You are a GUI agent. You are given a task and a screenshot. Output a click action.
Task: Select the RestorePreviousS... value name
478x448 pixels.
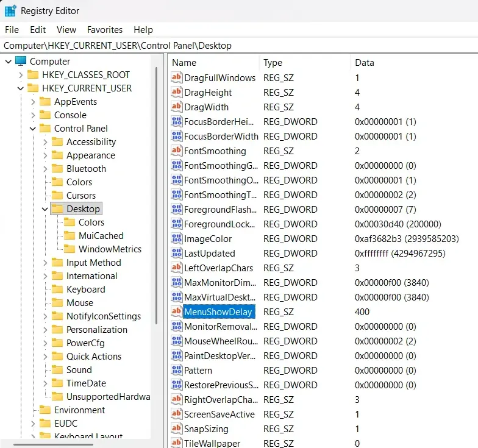pyautogui.click(x=221, y=385)
